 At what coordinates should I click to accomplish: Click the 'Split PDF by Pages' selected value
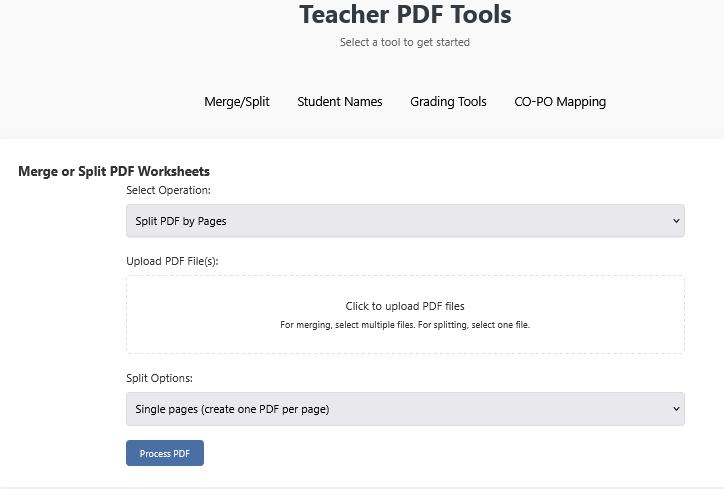181,221
